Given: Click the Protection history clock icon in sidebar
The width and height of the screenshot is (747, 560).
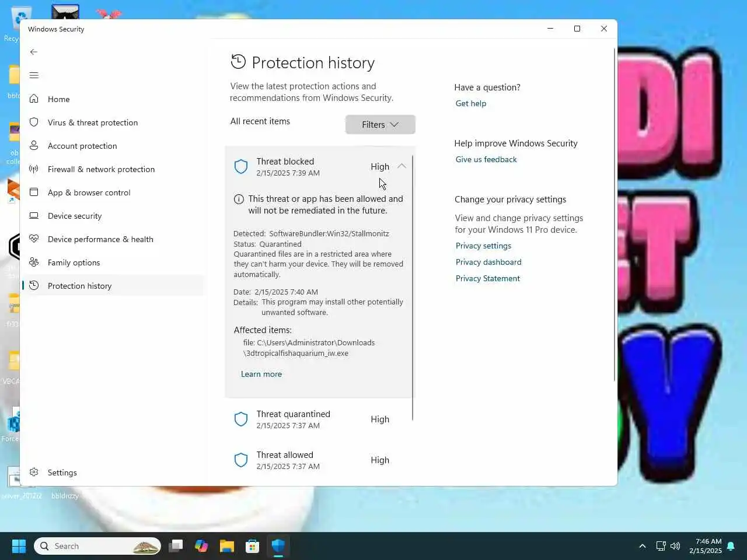Looking at the screenshot, I should click(x=34, y=285).
